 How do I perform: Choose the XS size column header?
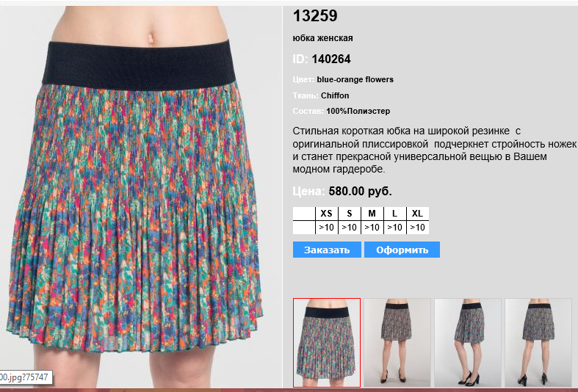[327, 214]
